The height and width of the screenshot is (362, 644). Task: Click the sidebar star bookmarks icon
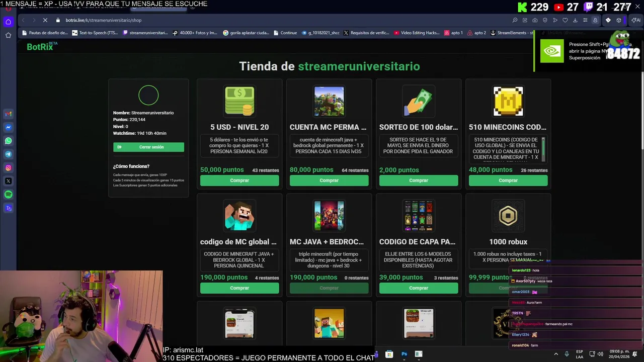(x=8, y=35)
